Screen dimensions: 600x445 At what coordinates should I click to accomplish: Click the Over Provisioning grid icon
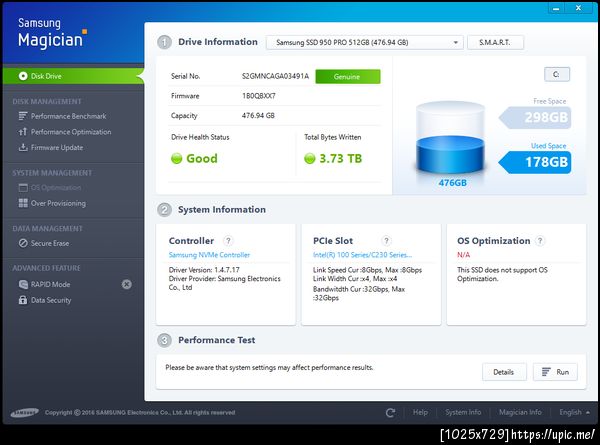tap(23, 203)
